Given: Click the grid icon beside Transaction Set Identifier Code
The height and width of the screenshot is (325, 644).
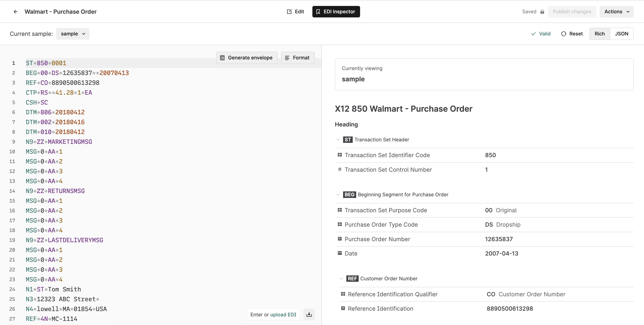Looking at the screenshot, I should click(x=340, y=155).
